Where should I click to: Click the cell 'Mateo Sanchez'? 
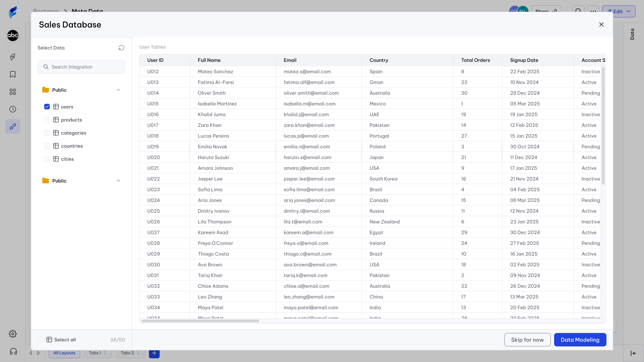pyautogui.click(x=215, y=72)
